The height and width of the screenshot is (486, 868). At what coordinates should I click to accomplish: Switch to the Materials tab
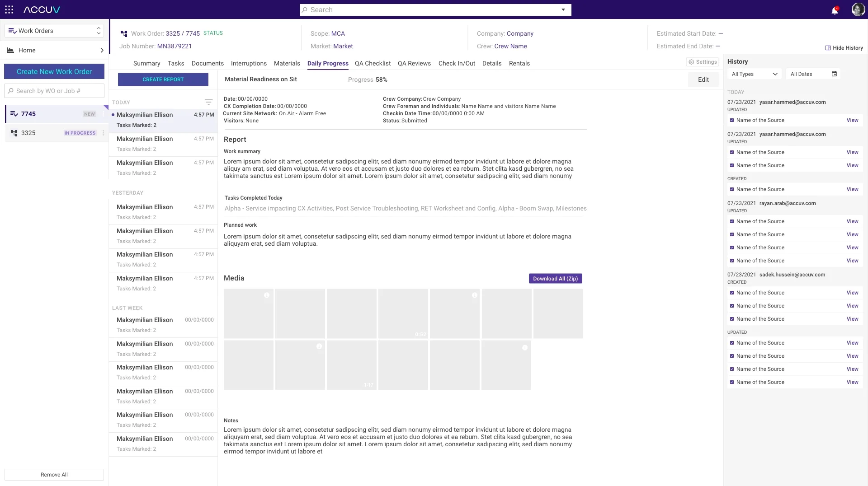point(287,63)
